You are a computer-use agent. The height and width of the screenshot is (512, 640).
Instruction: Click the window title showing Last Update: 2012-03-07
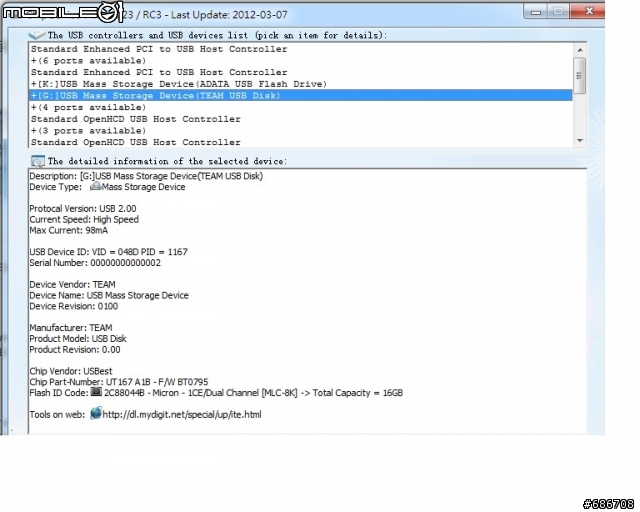click(205, 15)
